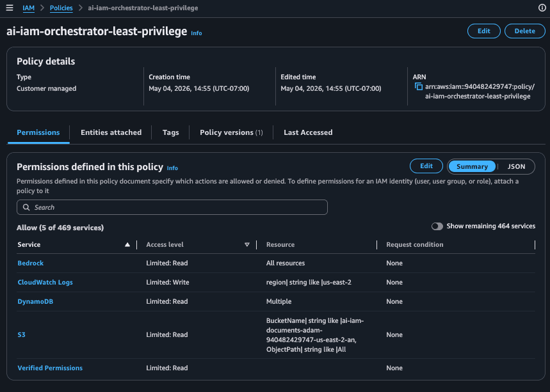Viewport: 550px width, 392px height.
Task: Open the Policy versions tab
Action: coord(231,132)
